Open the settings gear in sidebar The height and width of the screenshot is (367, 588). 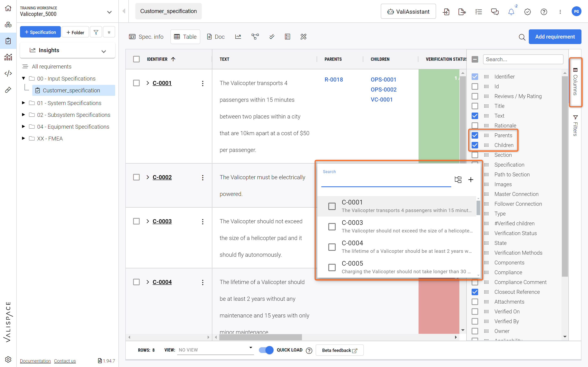click(x=8, y=359)
